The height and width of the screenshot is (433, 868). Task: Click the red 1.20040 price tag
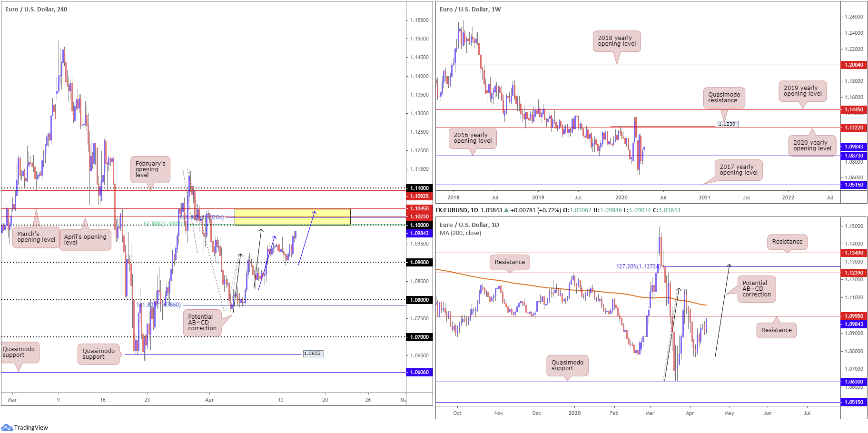pos(854,65)
